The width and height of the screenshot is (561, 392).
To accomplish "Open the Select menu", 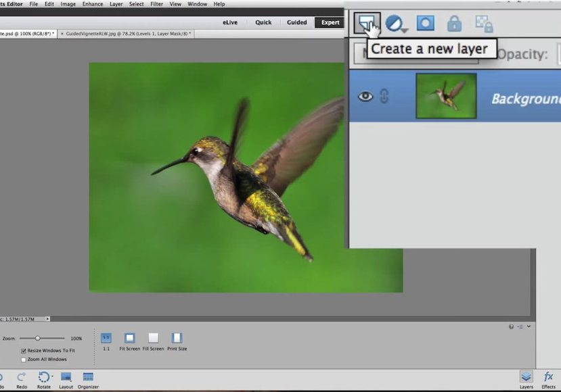I will coord(136,4).
